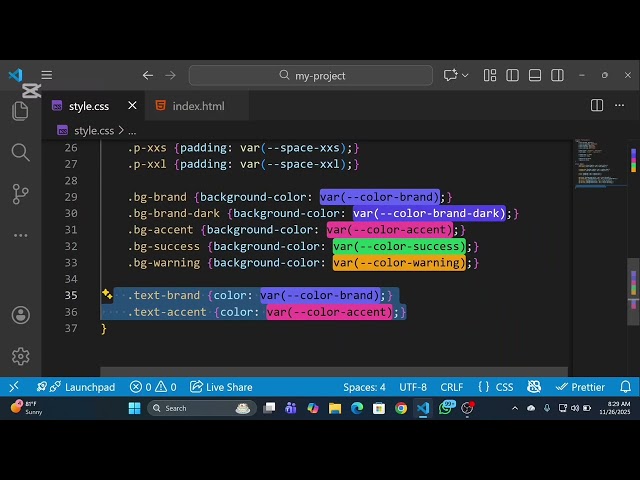This screenshot has height=480, width=640.
Task: Click the --color-brand-dark value on line 30
Action: pos(429,213)
